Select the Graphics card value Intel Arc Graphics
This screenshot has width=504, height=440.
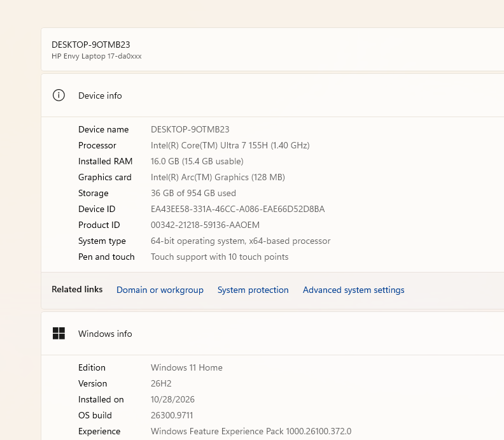[x=218, y=177]
